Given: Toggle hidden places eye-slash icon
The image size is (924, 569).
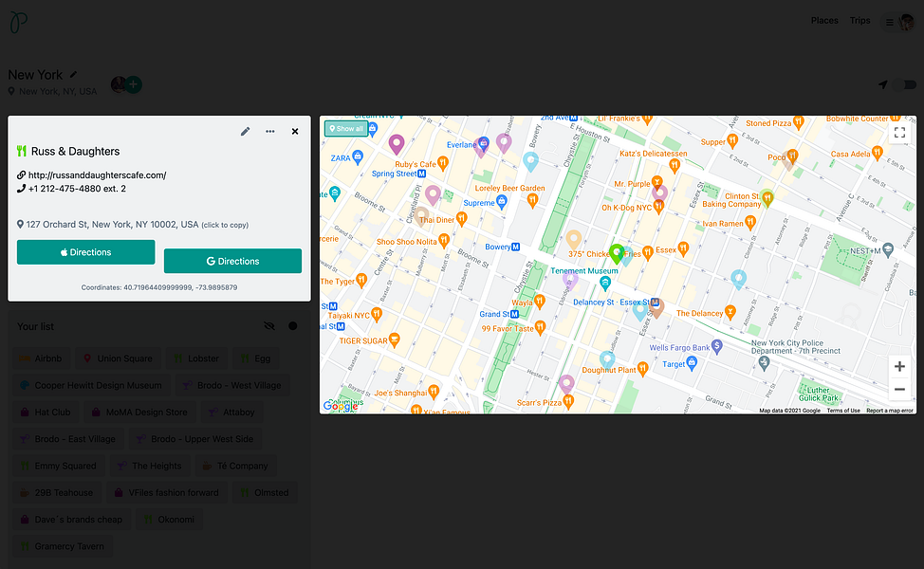Looking at the screenshot, I should [269, 325].
